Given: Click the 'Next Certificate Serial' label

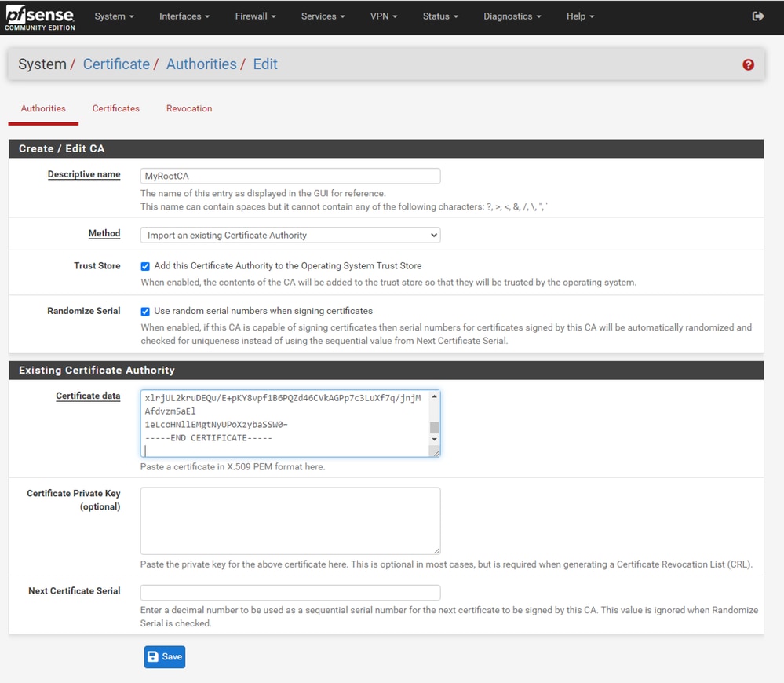Looking at the screenshot, I should pos(74,590).
